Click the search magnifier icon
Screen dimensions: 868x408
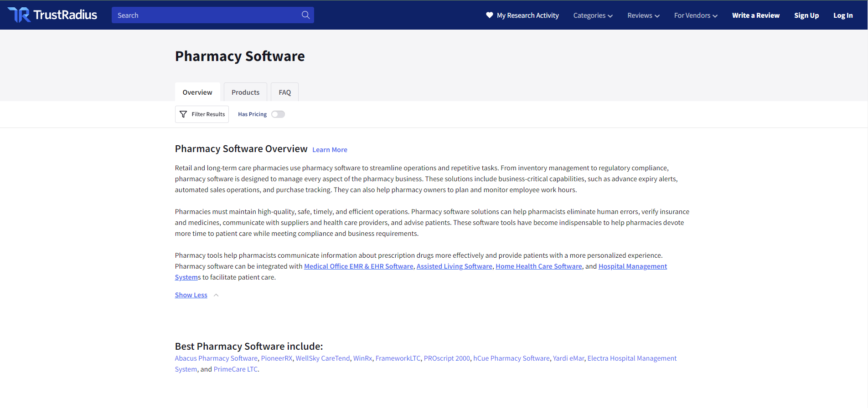tap(306, 15)
